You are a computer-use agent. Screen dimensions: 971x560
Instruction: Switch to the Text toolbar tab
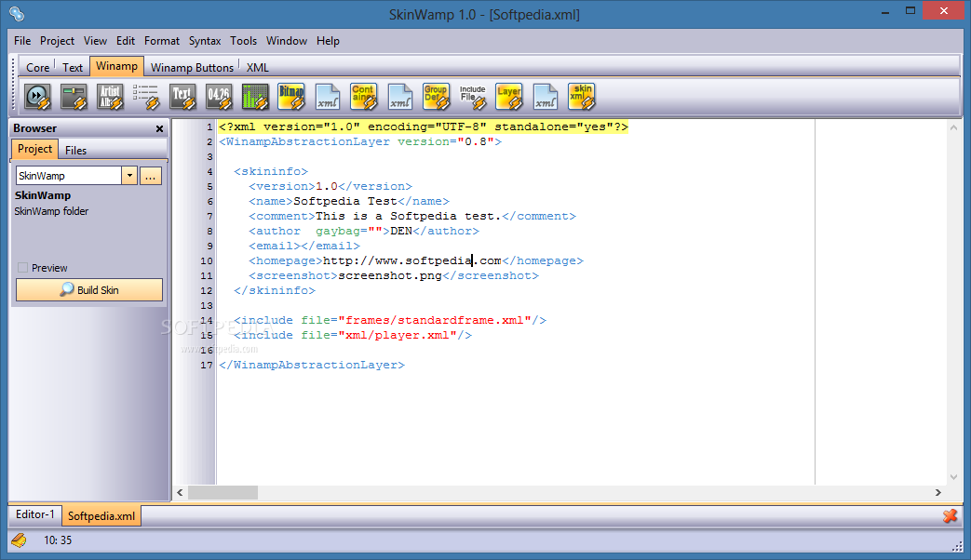tap(73, 68)
